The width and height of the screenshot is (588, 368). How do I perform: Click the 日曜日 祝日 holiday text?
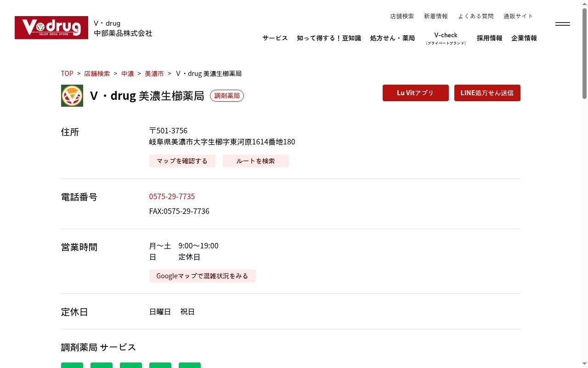pyautogui.click(x=172, y=312)
